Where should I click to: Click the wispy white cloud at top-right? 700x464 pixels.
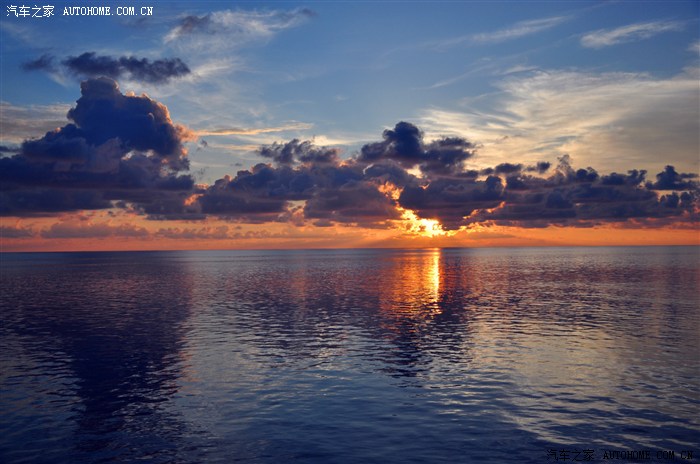625,33
